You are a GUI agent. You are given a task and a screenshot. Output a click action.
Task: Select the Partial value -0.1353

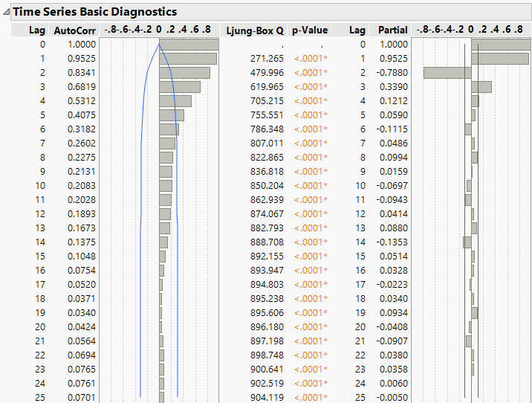[x=392, y=242]
